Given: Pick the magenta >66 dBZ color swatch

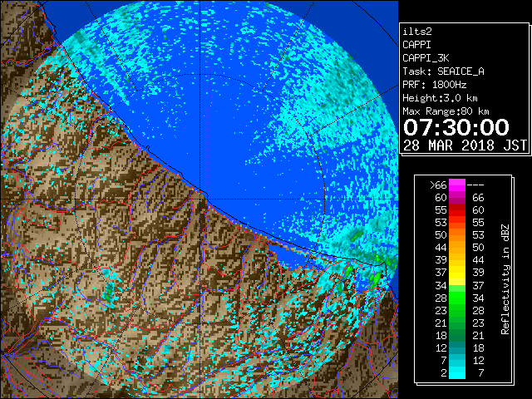Looking at the screenshot, I should coord(457,185).
